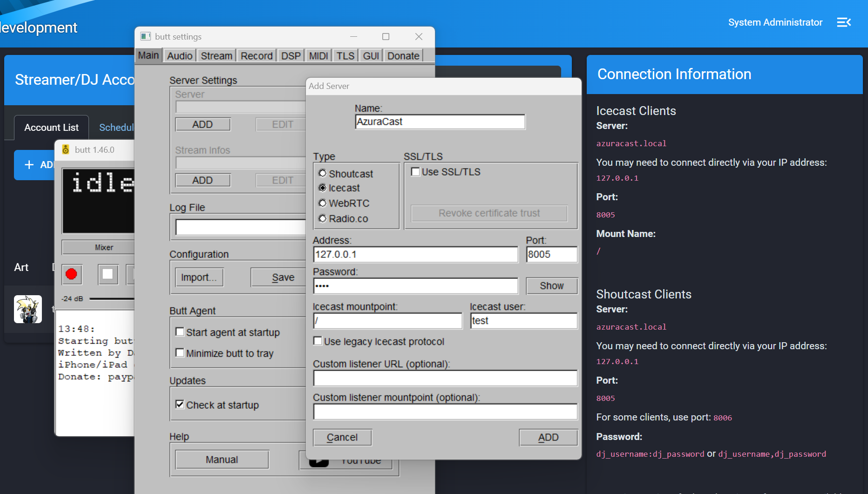
Task: Save the butt configuration
Action: pos(279,277)
